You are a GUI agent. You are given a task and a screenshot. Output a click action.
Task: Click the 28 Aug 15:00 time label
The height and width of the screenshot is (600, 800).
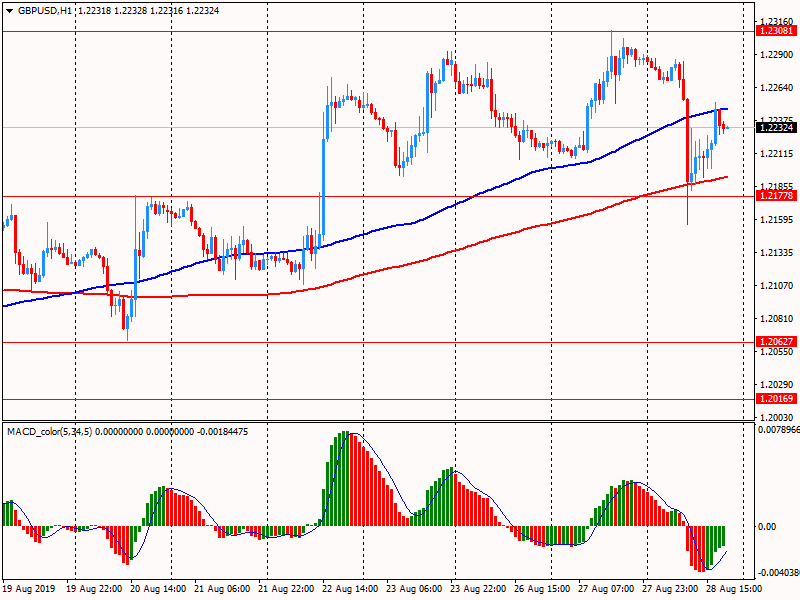[734, 589]
